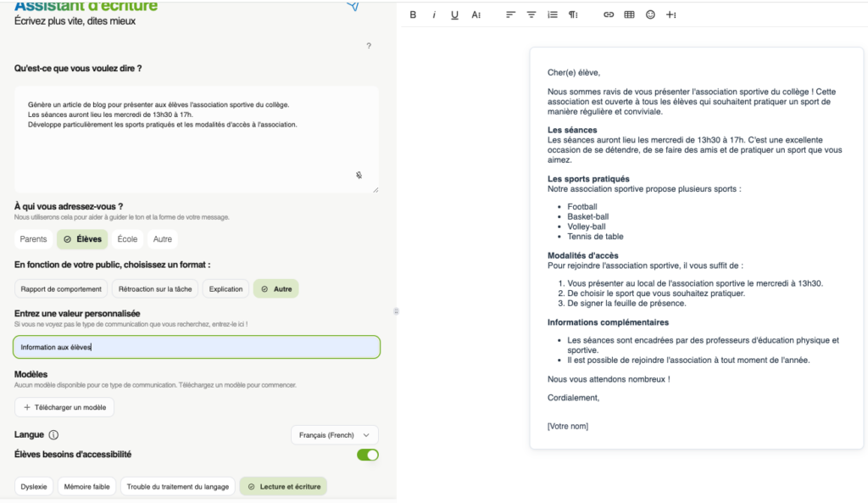Select the Explication format

coord(225,289)
